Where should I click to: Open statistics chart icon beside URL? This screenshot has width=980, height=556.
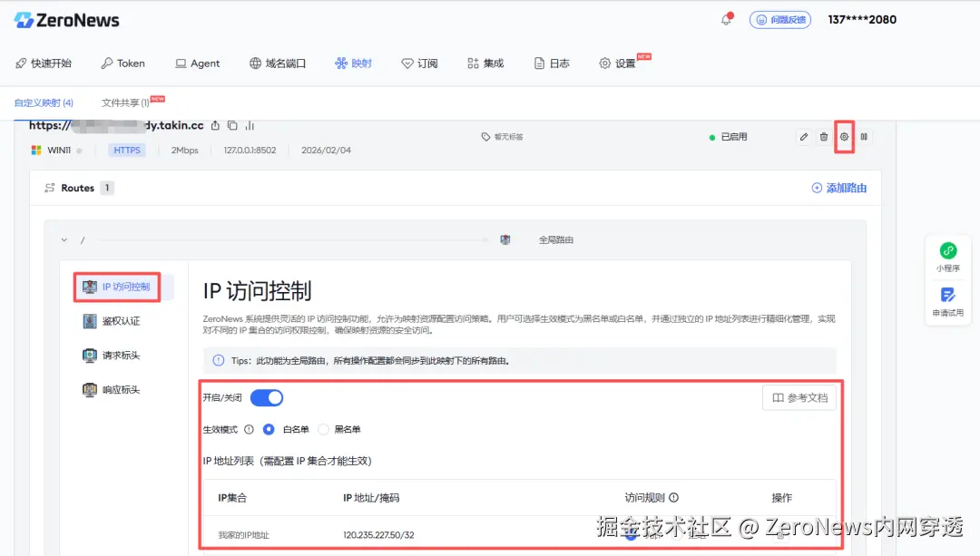point(250,125)
